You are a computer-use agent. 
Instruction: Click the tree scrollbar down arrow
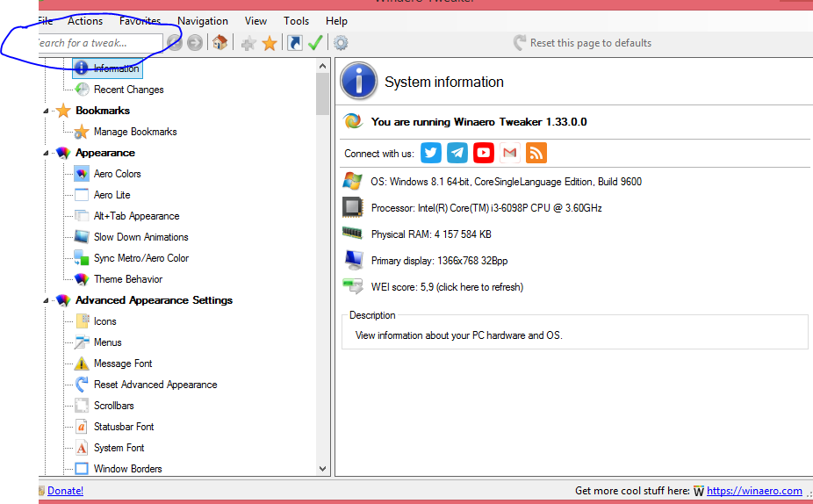pyautogui.click(x=322, y=469)
